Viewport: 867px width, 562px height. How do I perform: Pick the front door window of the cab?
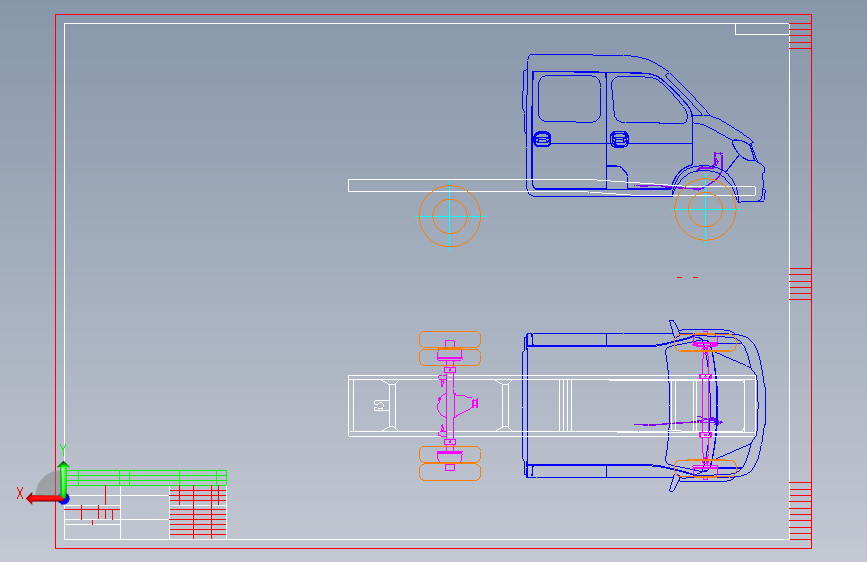(x=649, y=100)
